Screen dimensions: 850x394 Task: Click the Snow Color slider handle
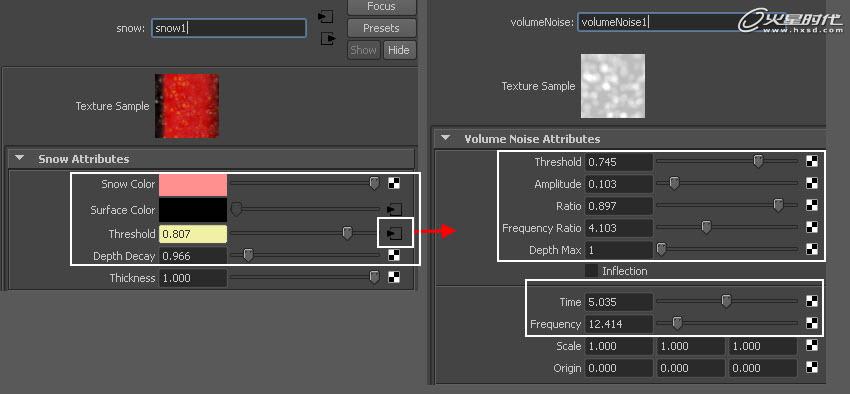tap(374, 184)
